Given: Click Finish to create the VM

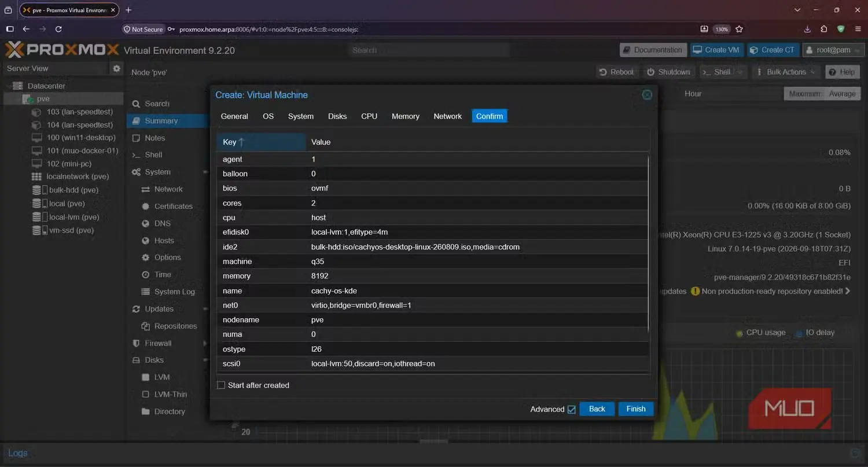Looking at the screenshot, I should click(x=636, y=409).
